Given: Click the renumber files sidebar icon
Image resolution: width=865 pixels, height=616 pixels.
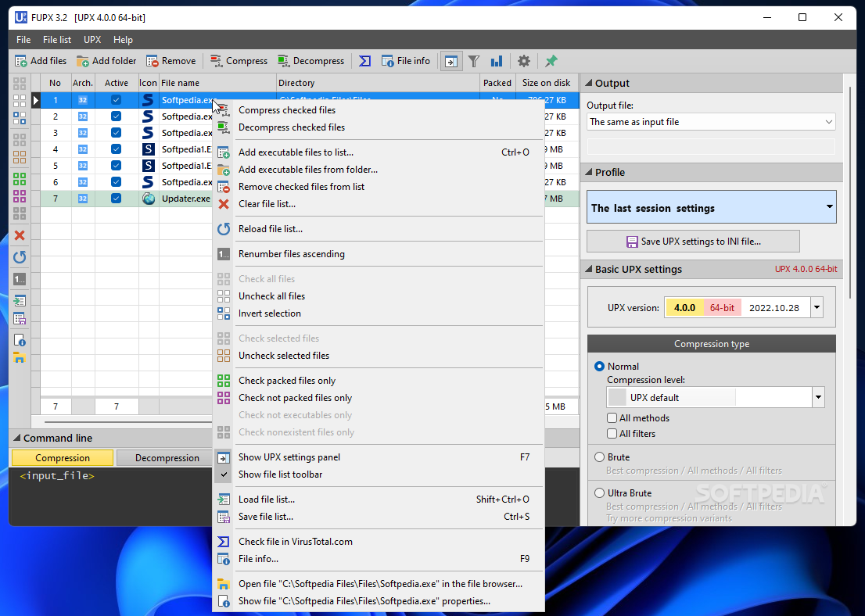Looking at the screenshot, I should 20,279.
